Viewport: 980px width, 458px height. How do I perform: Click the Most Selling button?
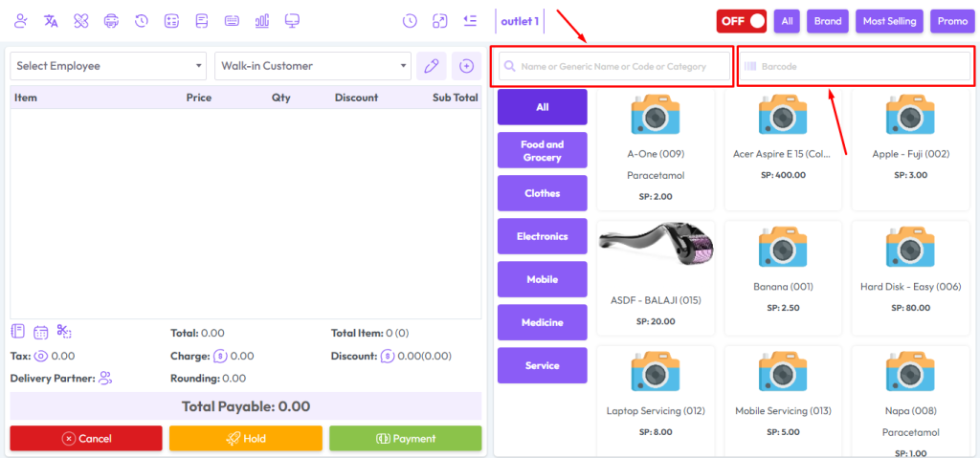click(889, 21)
